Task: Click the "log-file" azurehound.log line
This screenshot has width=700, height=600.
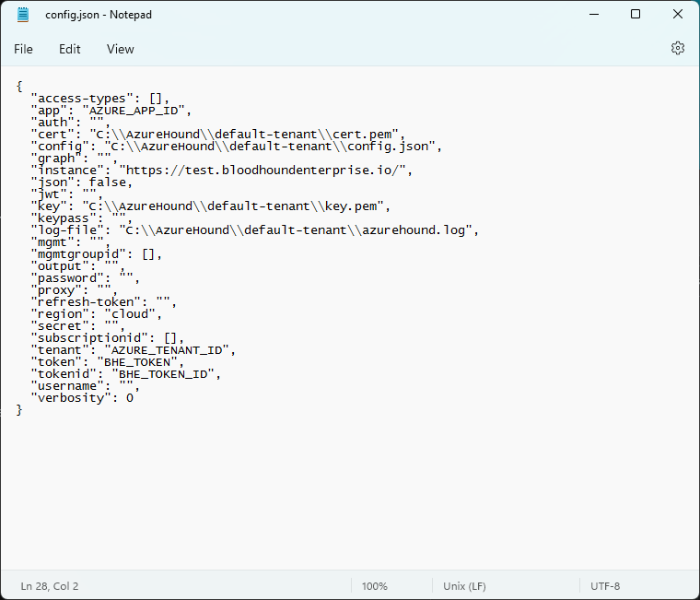Action: point(255,230)
